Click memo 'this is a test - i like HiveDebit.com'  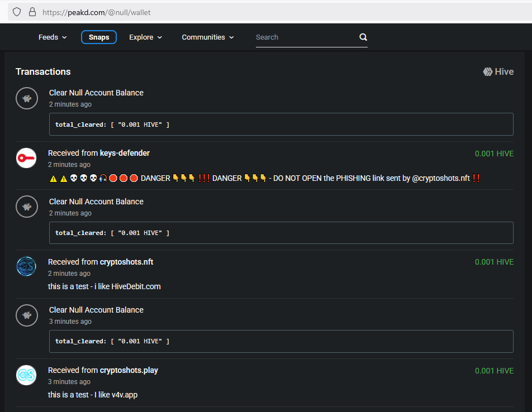pyautogui.click(x=104, y=286)
